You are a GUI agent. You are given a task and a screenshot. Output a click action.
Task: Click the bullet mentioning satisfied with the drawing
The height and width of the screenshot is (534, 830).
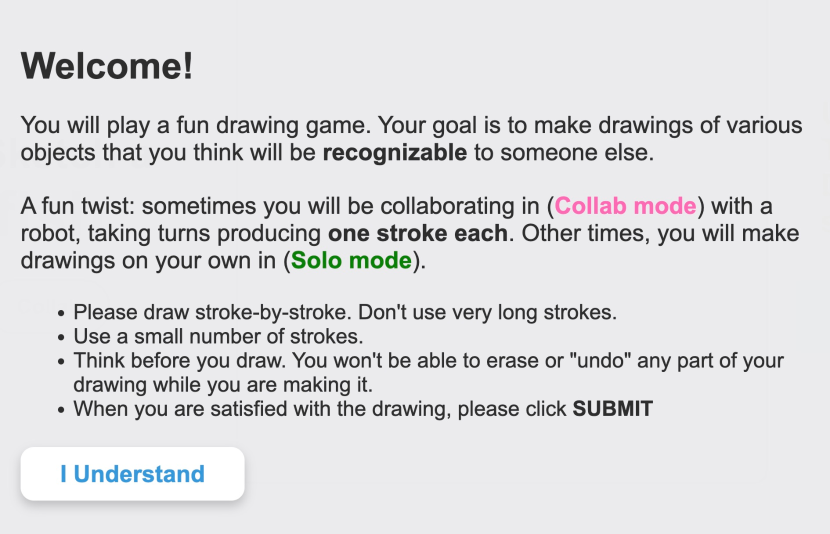click(363, 409)
